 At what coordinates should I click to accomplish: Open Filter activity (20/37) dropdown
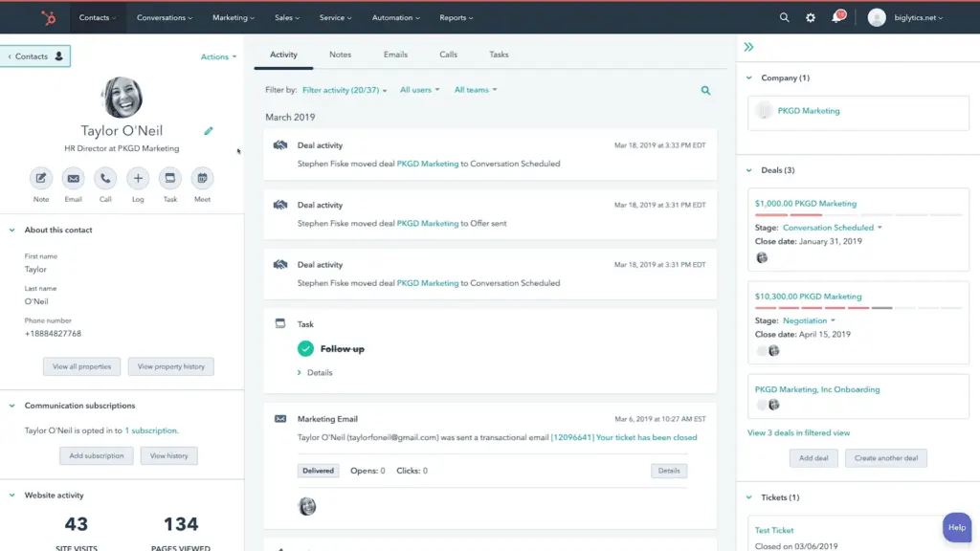[x=345, y=90]
